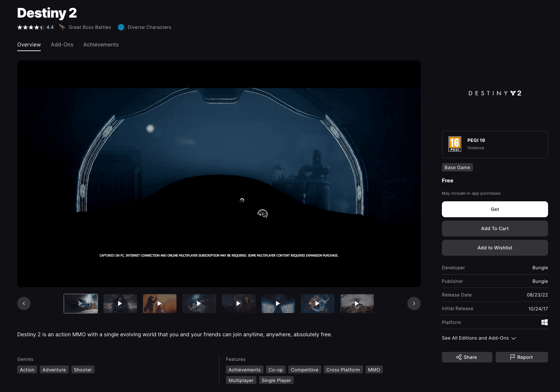This screenshot has height=392, width=560.
Task: Go to previous media with left arrow
Action: (24, 303)
